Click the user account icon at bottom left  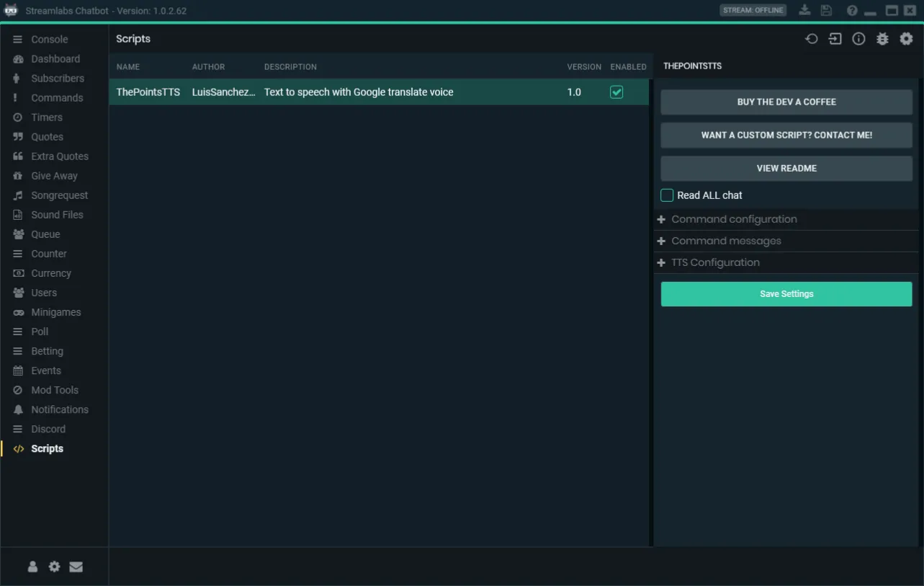pyautogui.click(x=32, y=567)
